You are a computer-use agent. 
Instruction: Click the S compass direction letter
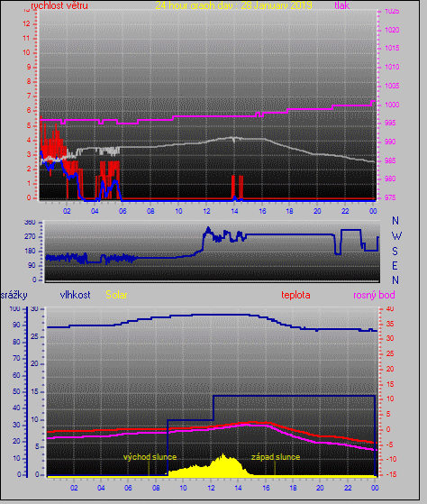pos(395,251)
